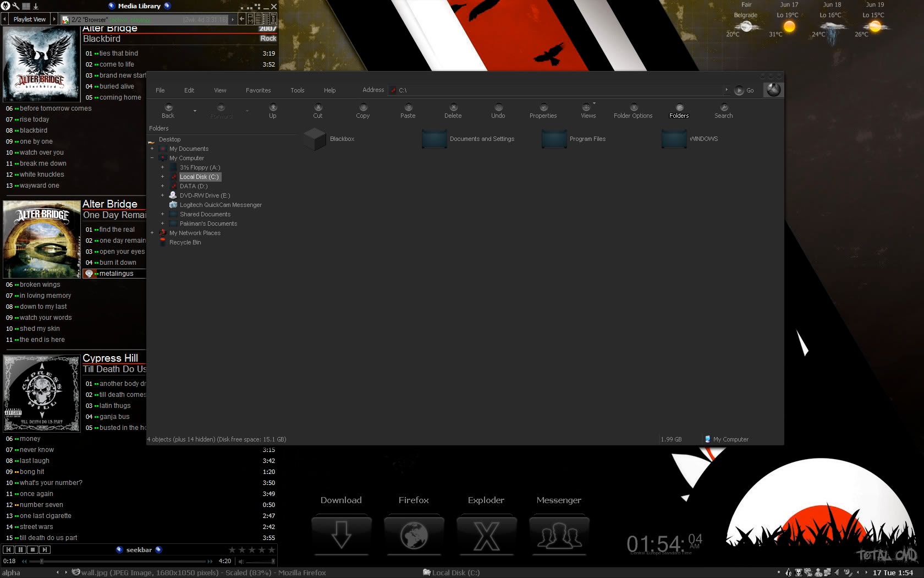Open the Favorites menu
The width and height of the screenshot is (924, 578).
click(258, 90)
